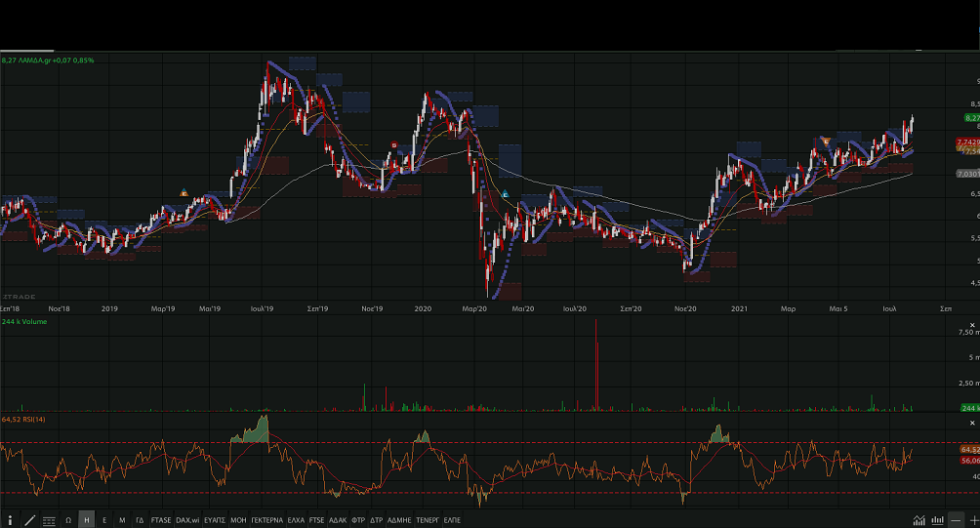Load the ΜΟΗ symbol chart
980x528 pixels.
pyautogui.click(x=238, y=520)
